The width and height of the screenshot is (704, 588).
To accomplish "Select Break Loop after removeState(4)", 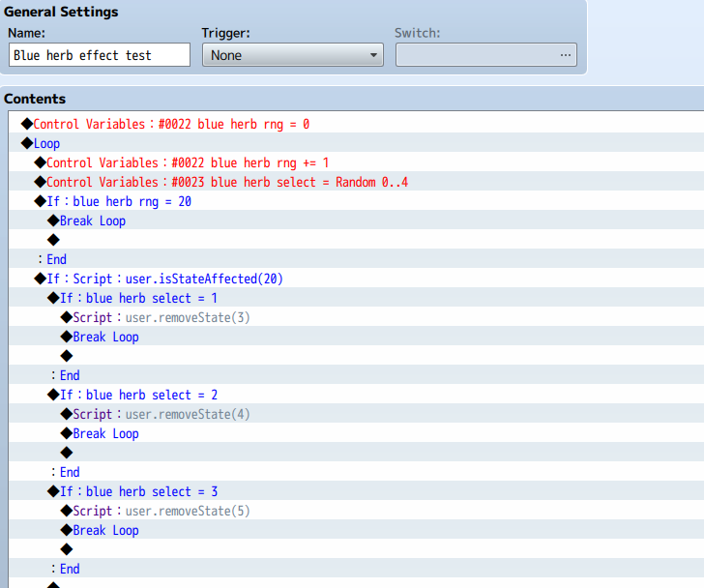I will [357, 432].
